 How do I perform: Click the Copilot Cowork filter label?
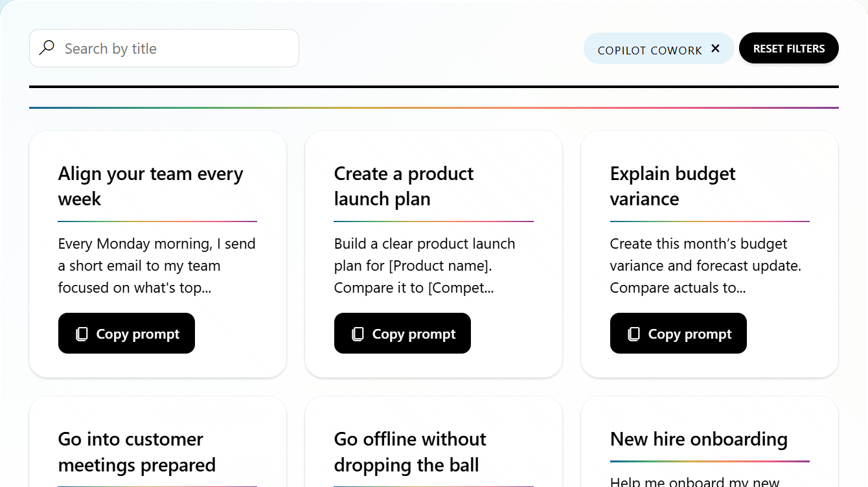(x=650, y=50)
